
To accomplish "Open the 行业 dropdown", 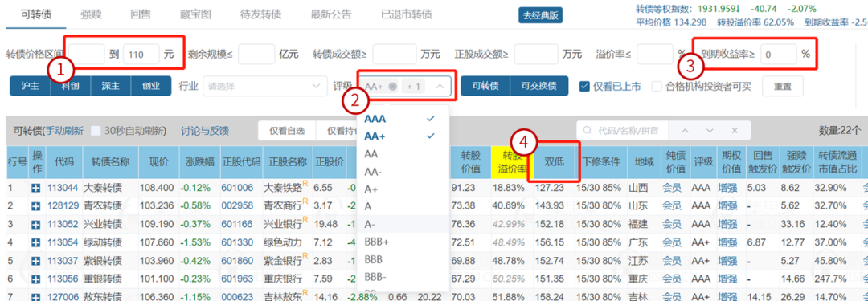I will (x=264, y=87).
